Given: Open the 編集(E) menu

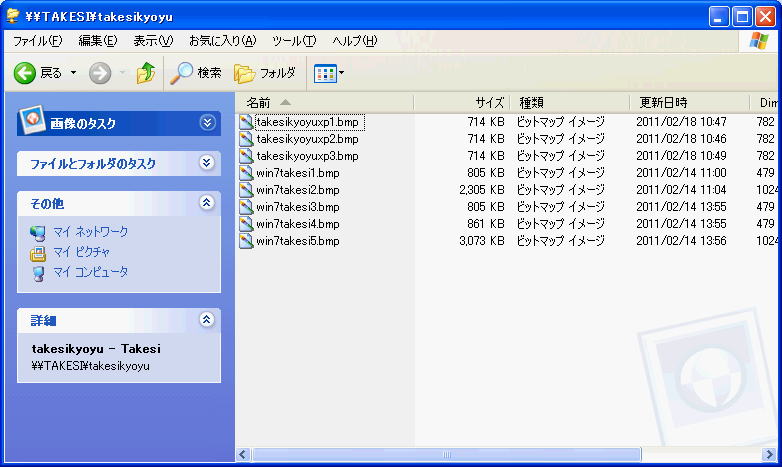Looking at the screenshot, I should click(98, 41).
